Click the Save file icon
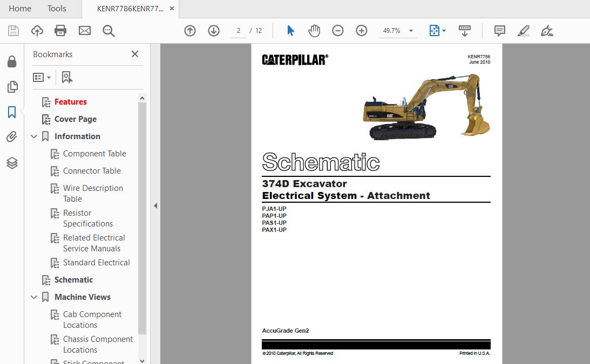590x364 pixels. (13, 30)
